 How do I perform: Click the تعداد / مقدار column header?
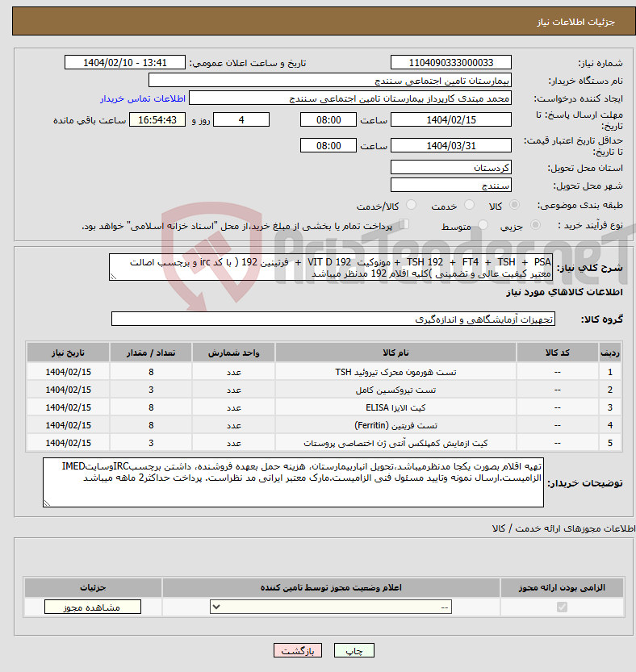tap(151, 353)
